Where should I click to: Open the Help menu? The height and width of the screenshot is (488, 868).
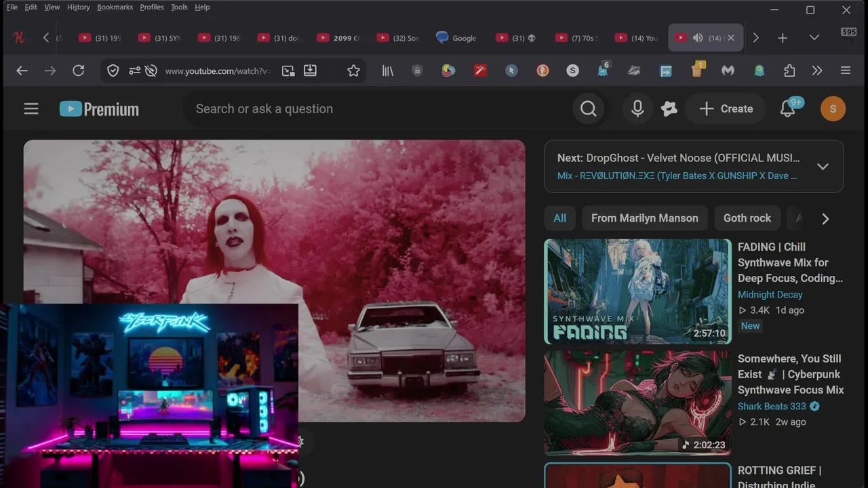[202, 7]
